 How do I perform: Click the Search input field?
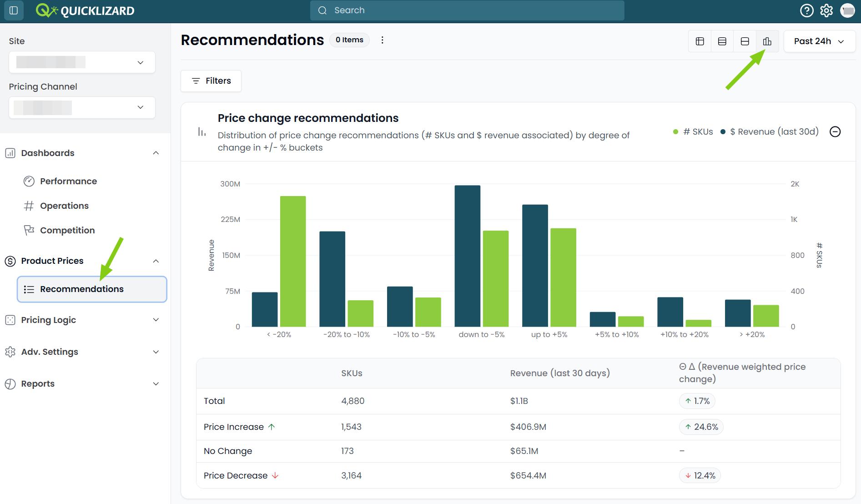[x=467, y=10]
